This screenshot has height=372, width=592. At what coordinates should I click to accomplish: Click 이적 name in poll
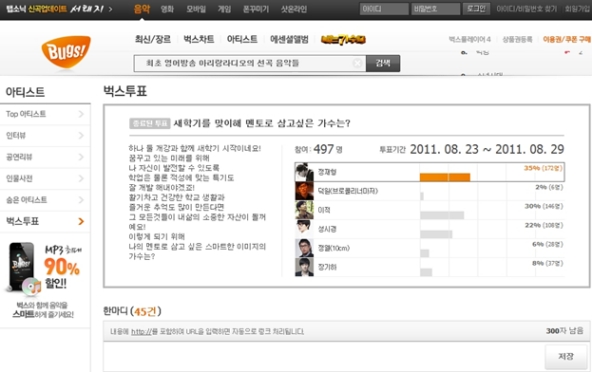pyautogui.click(x=324, y=210)
